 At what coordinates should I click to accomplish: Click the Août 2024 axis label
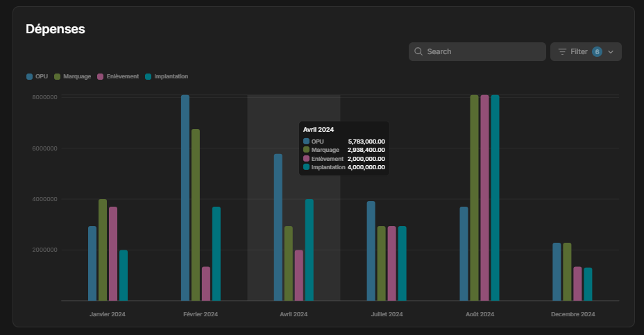480,314
